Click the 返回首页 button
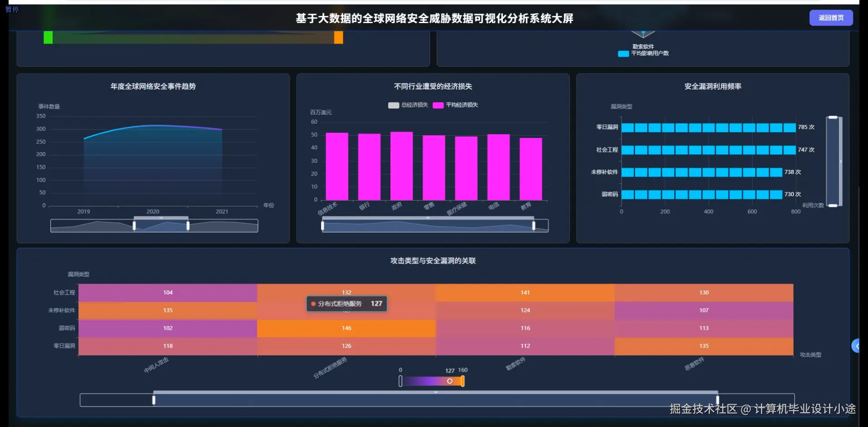Screen dimensions: 868x427 [832, 18]
